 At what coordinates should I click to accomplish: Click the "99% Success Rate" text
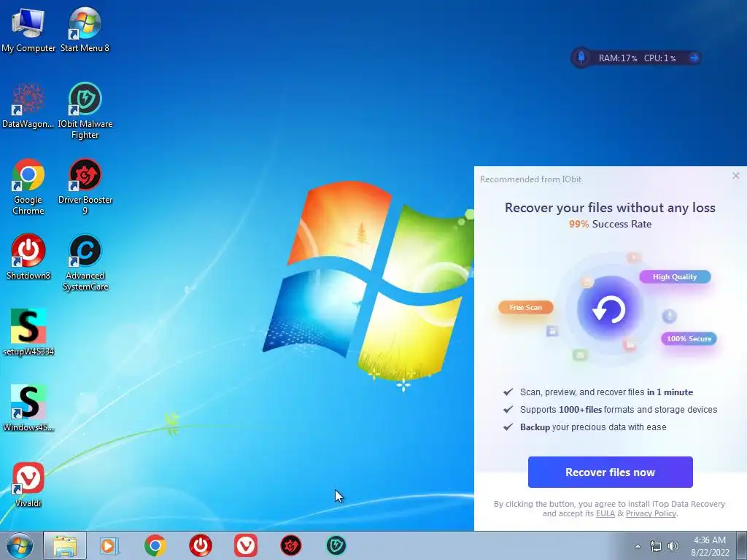pos(610,224)
